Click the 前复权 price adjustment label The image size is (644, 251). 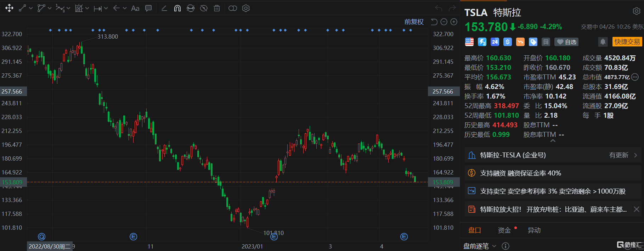coord(414,22)
